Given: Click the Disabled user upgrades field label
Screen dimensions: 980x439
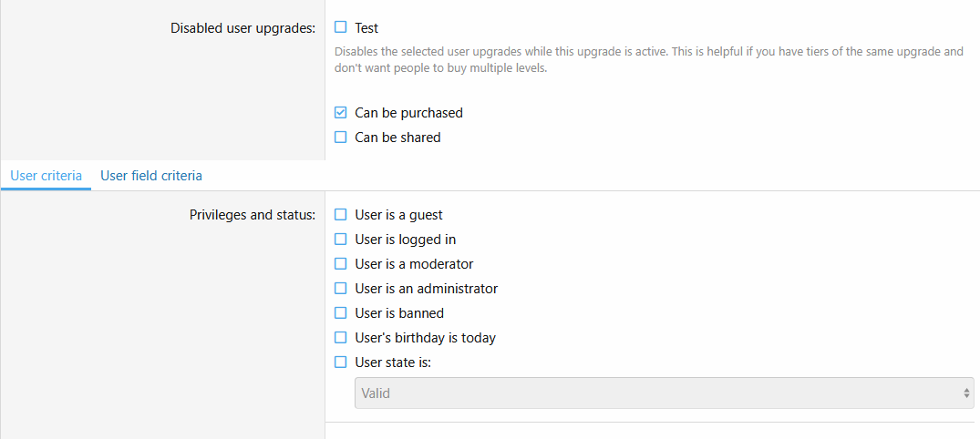Looking at the screenshot, I should [x=242, y=28].
